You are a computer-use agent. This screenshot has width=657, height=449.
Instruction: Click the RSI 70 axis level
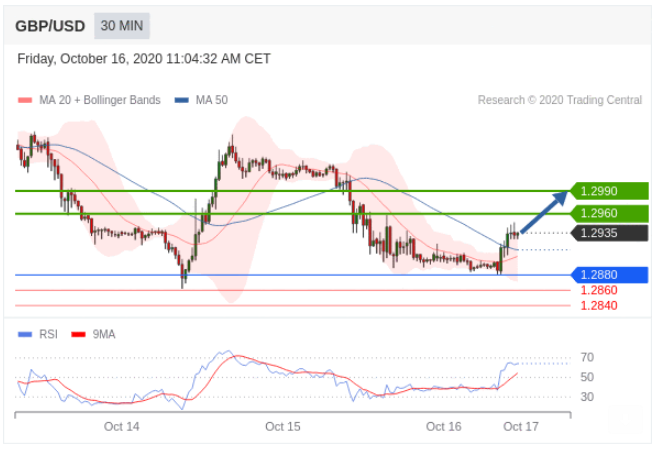tap(587, 357)
